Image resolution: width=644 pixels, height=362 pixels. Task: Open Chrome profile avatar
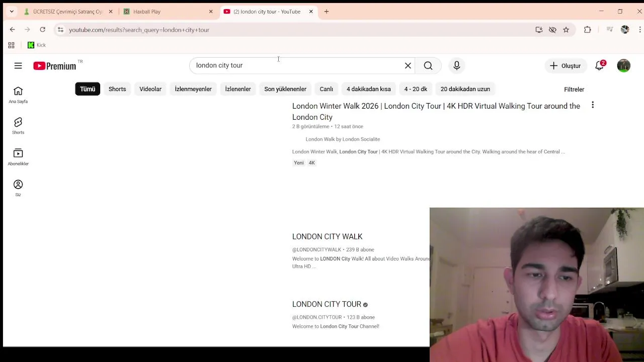(x=625, y=30)
